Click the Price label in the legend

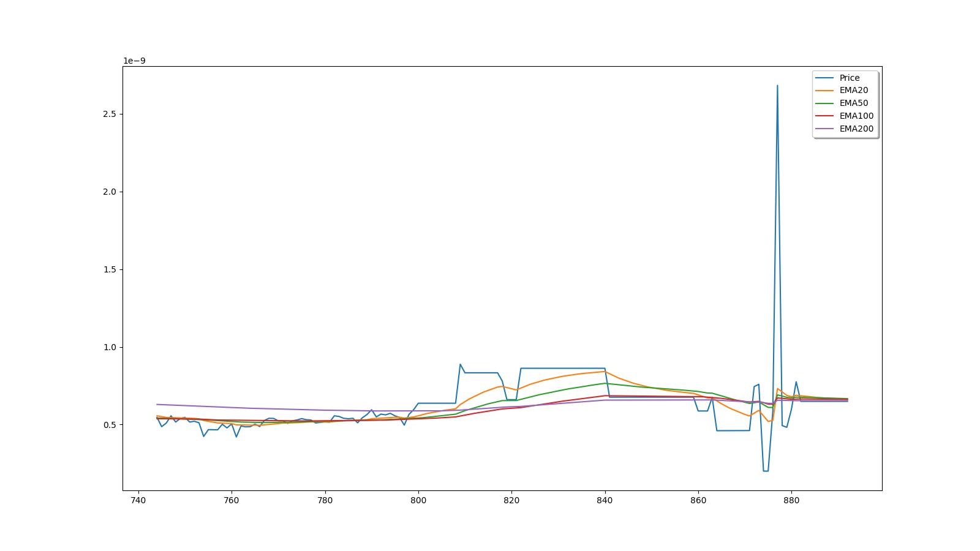[849, 78]
